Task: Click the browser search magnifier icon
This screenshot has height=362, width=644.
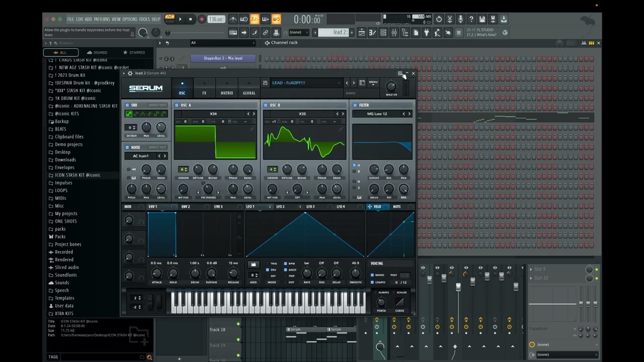Action: pos(149,357)
